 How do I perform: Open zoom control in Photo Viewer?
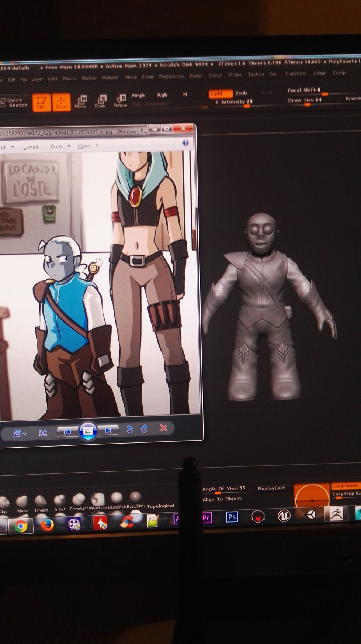tap(20, 433)
